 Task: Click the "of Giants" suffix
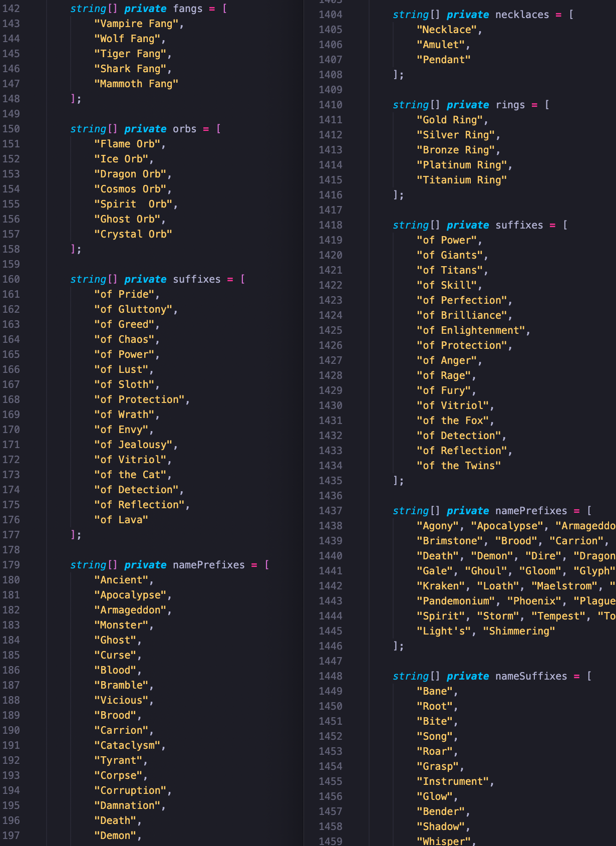coord(450,255)
